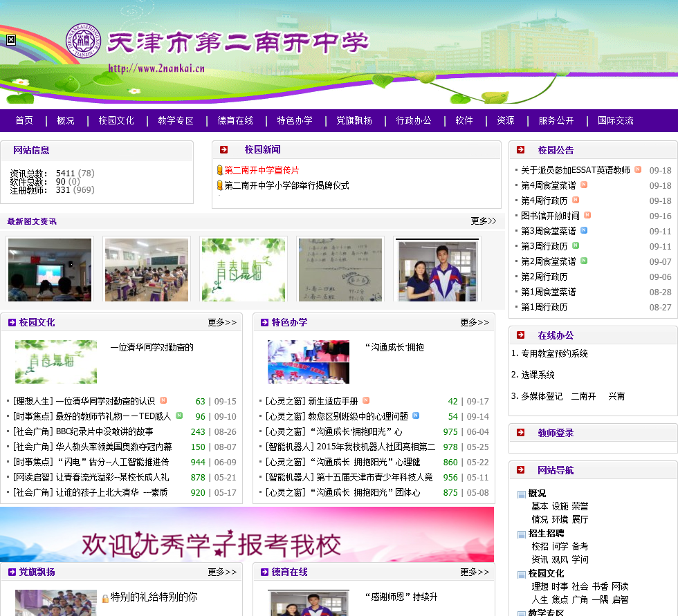Screen dimensions: 678x616
Task: Click the 欢迎优秀学子报考我校 banner
Action: (247, 534)
